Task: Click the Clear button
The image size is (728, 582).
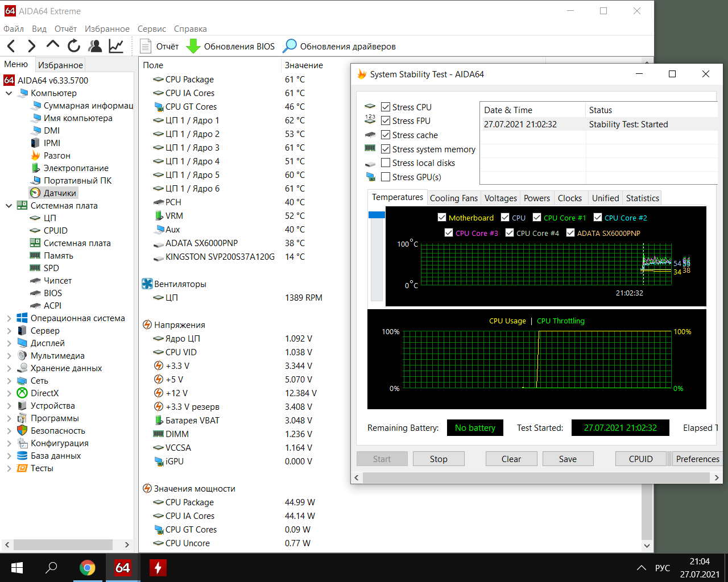Action: [511, 459]
